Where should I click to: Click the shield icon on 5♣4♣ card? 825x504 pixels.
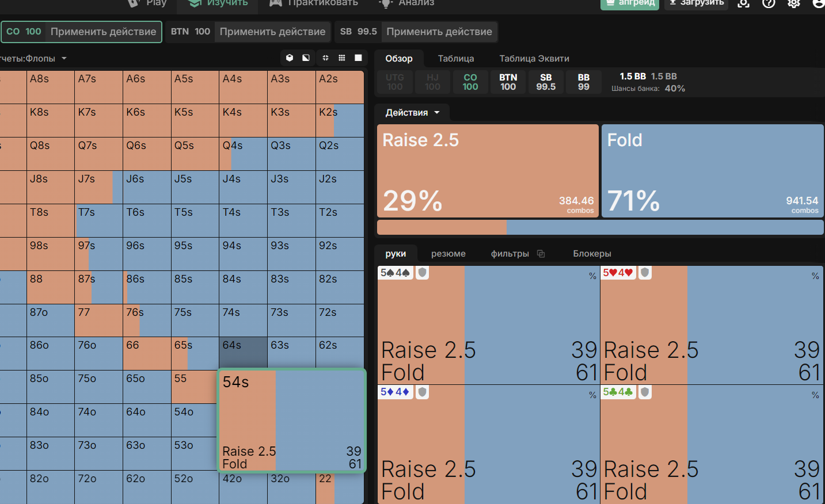click(x=645, y=392)
